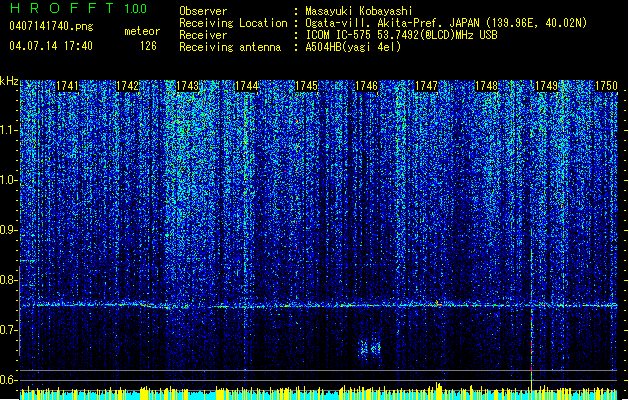
Task: Click the 1741 time marker
Action: [67, 86]
